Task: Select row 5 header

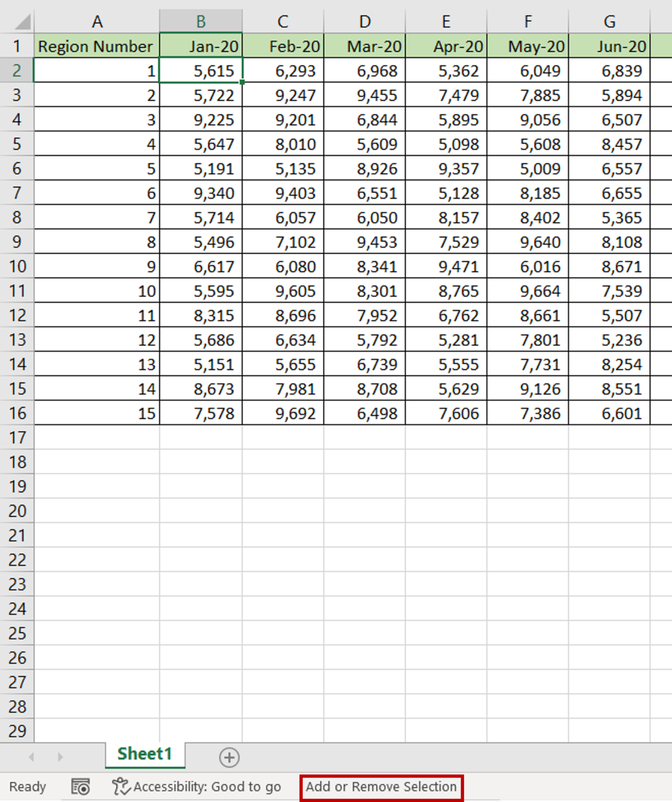Action: point(17,144)
